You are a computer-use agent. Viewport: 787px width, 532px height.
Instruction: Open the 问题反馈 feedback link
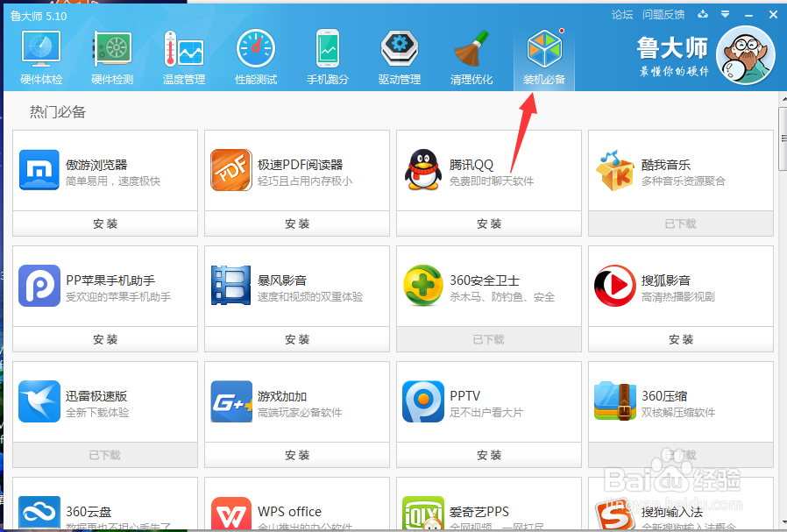tap(663, 15)
